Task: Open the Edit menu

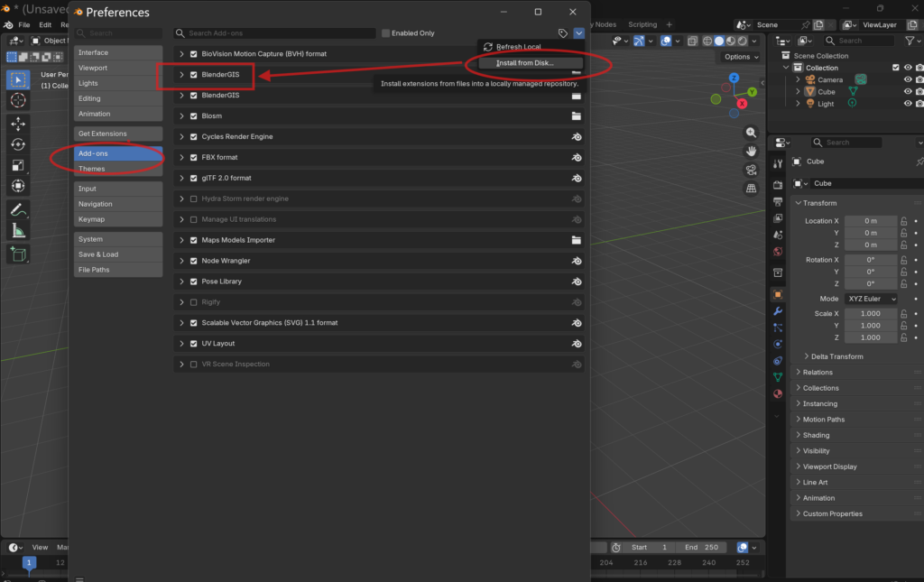Action: tap(45, 24)
